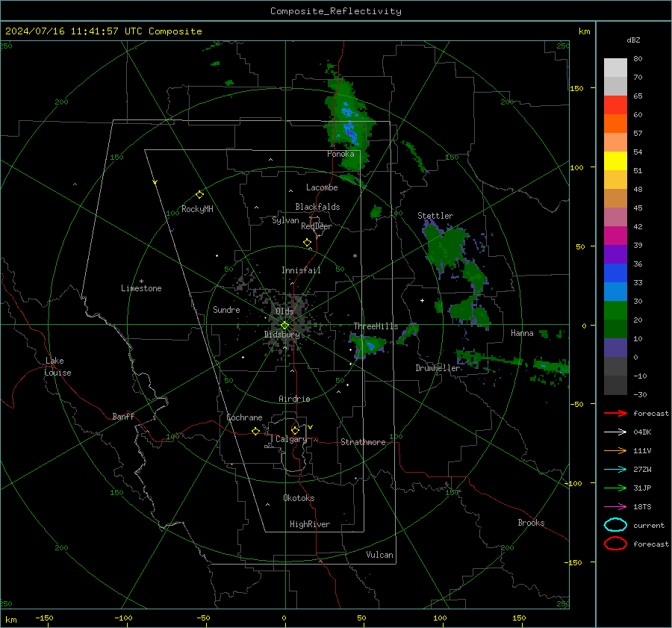This screenshot has width=672, height=628.
Task: Click the Innisfail label
Action: 301,270
